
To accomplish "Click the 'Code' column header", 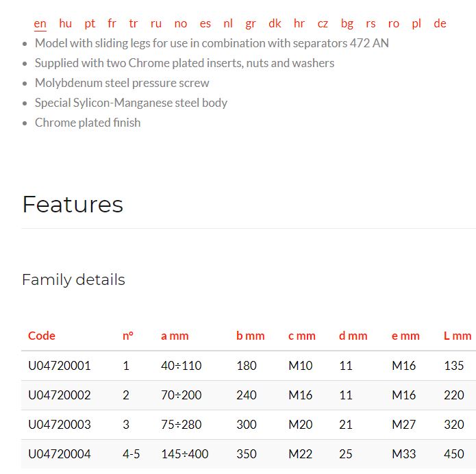I will 42,336.
